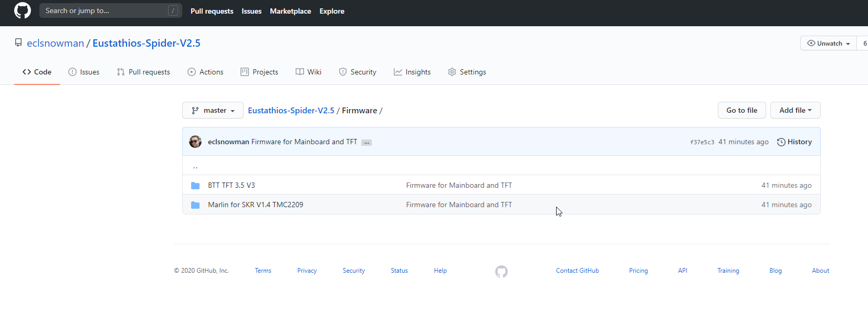Open Issues in the top navigation bar
The image size is (868, 311).
pos(252,11)
